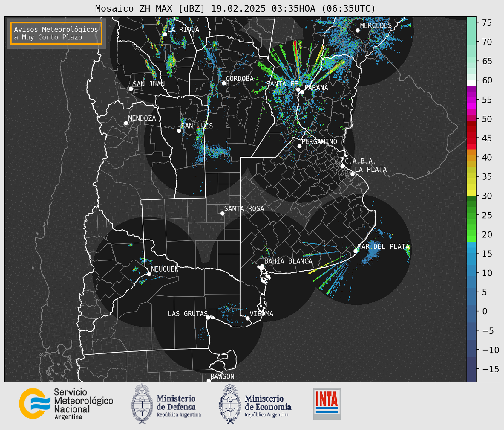Select the Las Grutas city marker
This screenshot has height=430, width=504.
(x=208, y=318)
